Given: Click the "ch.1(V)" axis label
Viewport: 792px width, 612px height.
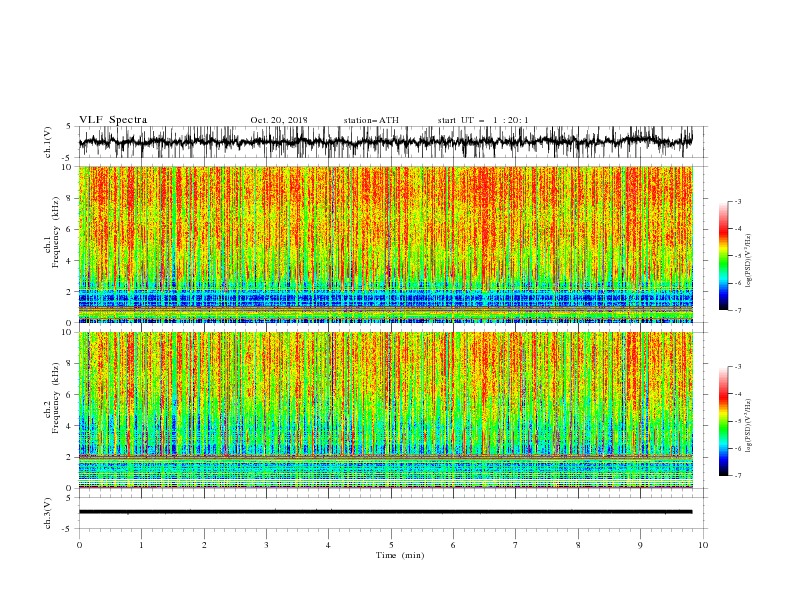Looking at the screenshot, I should click(x=48, y=142).
